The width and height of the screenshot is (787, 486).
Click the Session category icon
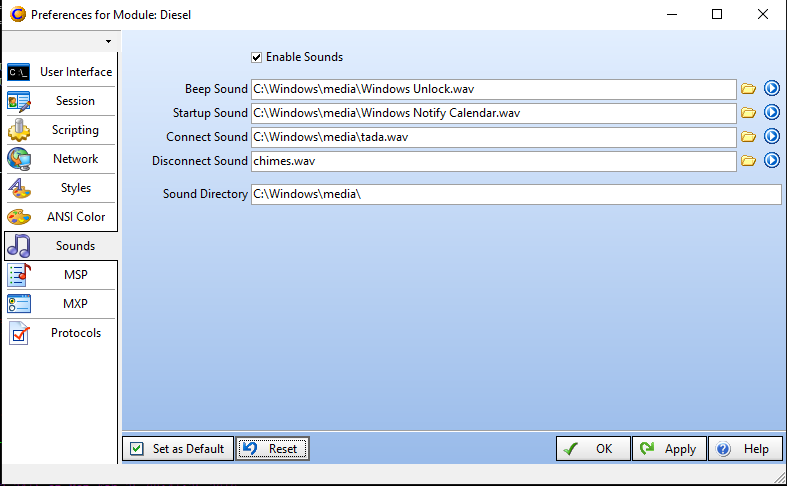[19, 101]
